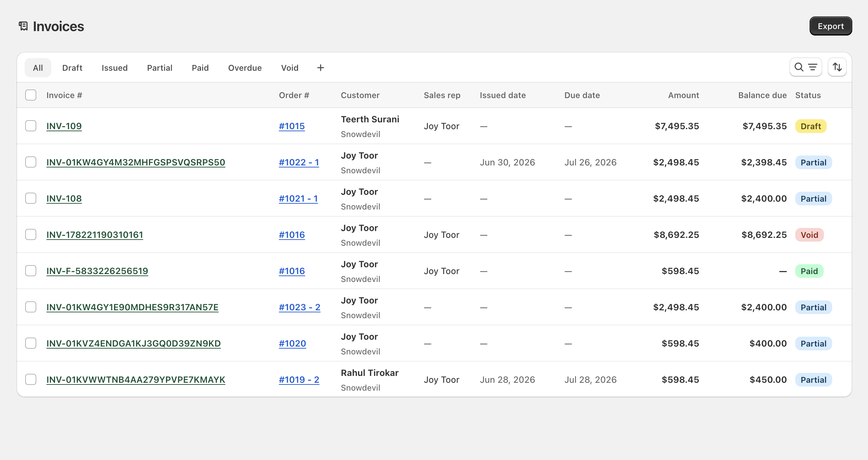Click the Customer column header
Image resolution: width=868 pixels, height=460 pixels.
click(360, 95)
